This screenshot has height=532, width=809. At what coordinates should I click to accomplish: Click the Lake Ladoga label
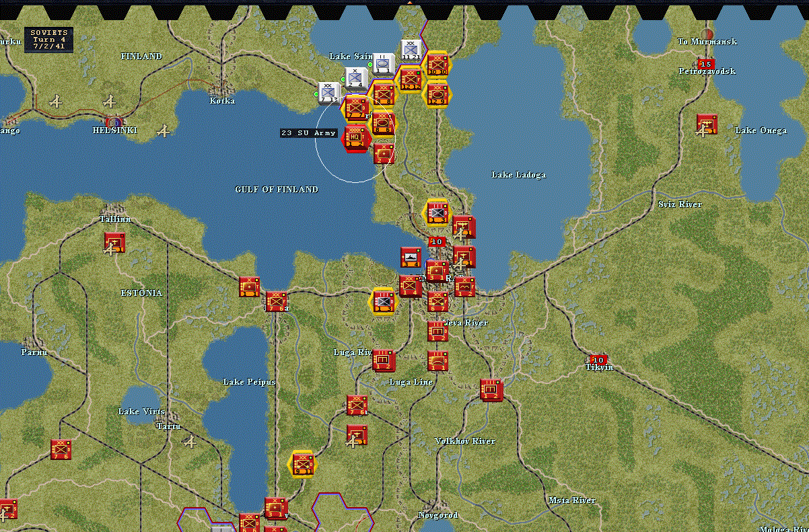click(518, 175)
